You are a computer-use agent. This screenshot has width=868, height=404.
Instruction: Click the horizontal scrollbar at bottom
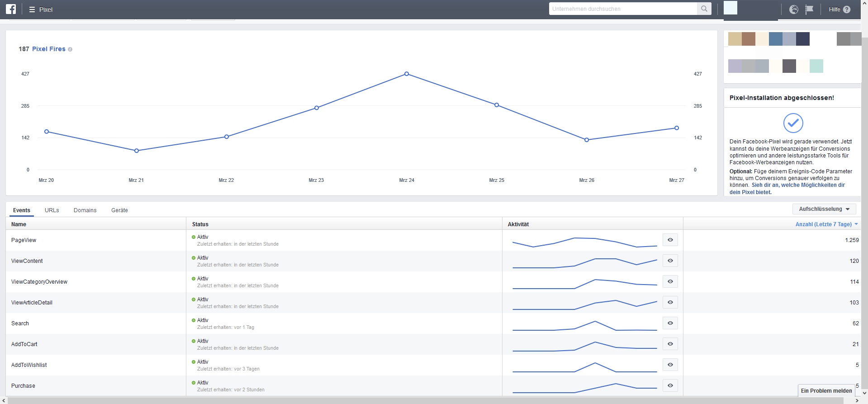tap(425, 400)
